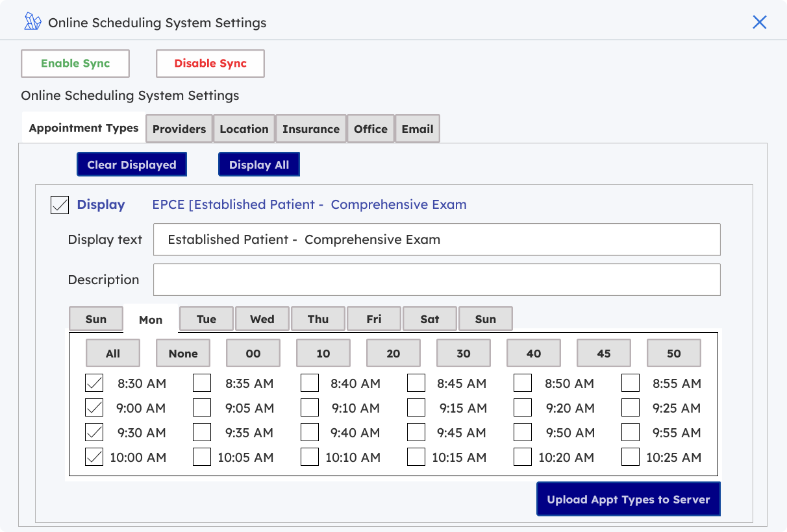Click into the Display text field
Screen dimensions: 787x532
(436, 239)
